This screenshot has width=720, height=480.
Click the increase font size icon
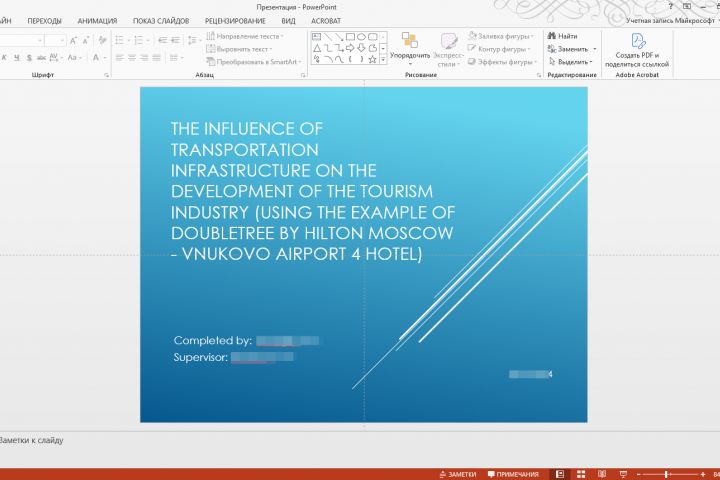coord(73,40)
